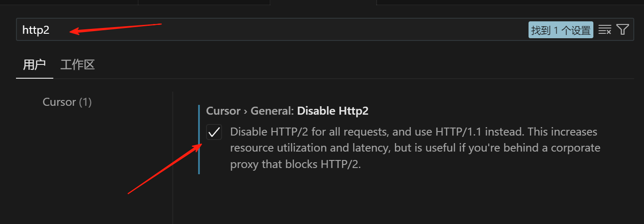644x224 pixels.
Task: Click the second editor tab at top
Action: point(204,2)
